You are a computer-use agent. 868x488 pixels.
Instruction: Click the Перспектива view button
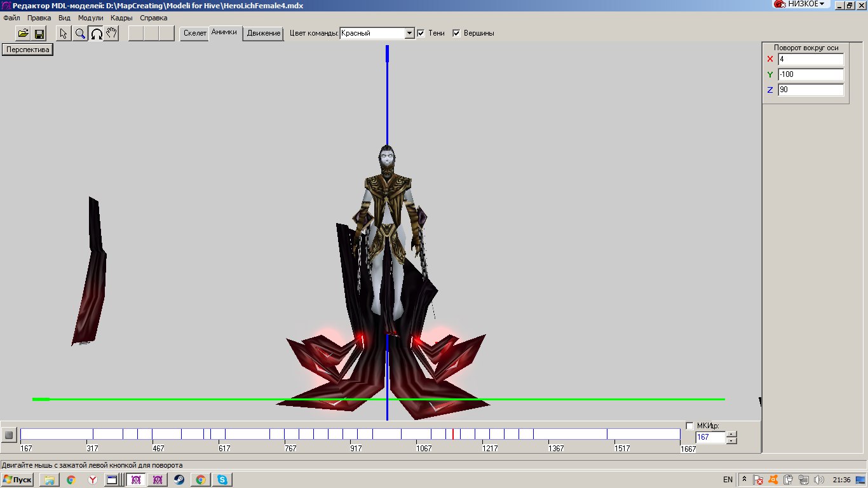pos(27,50)
